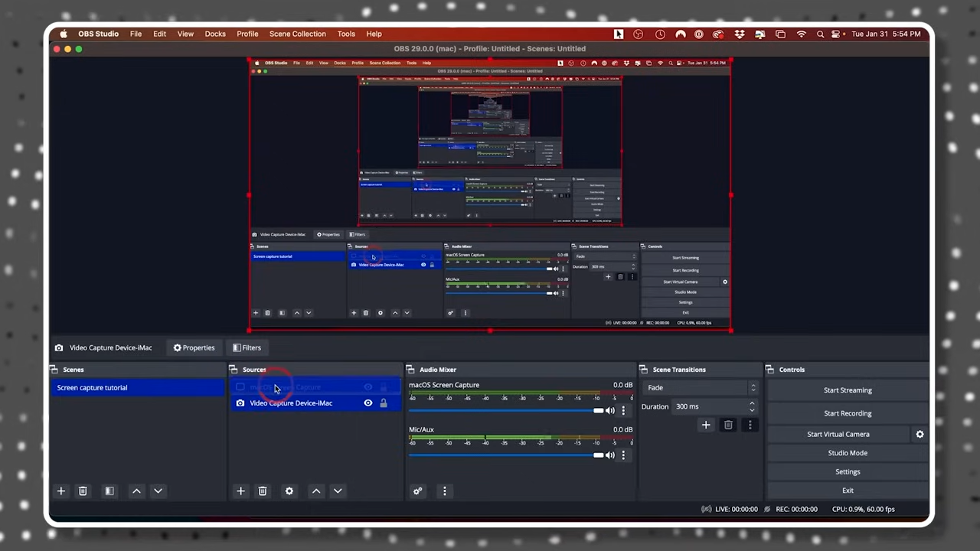
Task: Open the Scene Collection menu
Action: (297, 34)
